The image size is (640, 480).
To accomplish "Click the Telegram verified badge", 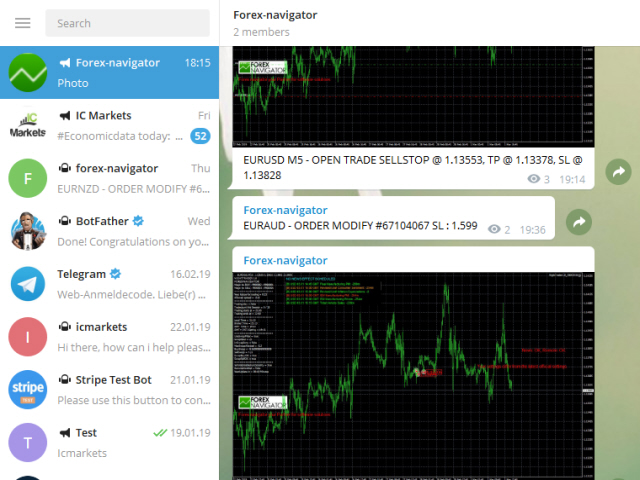I will [x=116, y=274].
